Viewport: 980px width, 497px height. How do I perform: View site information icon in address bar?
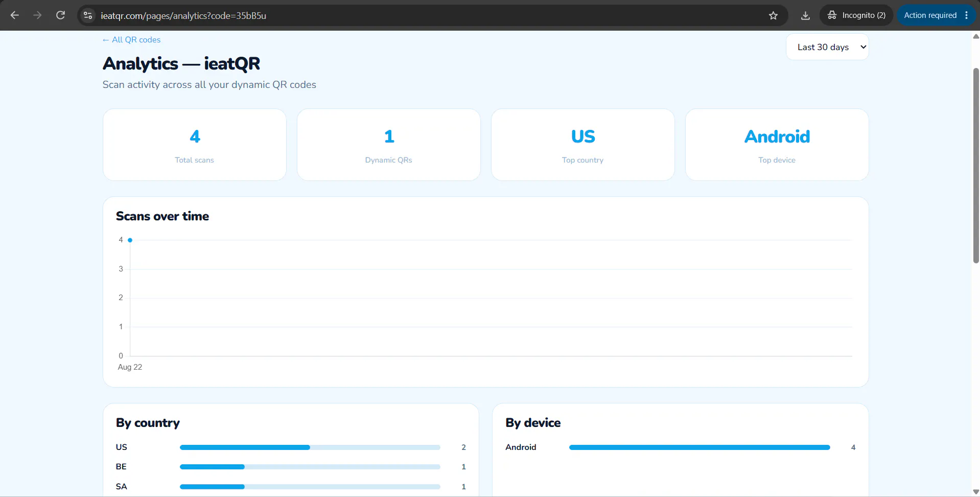coord(88,15)
